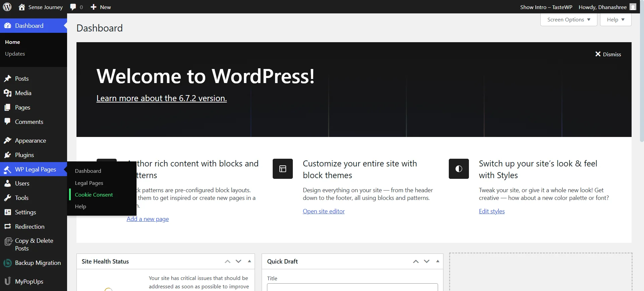Viewport: 644px width, 291px height.
Task: Select Dashboard in WP Legal Pages submenu
Action: point(88,171)
